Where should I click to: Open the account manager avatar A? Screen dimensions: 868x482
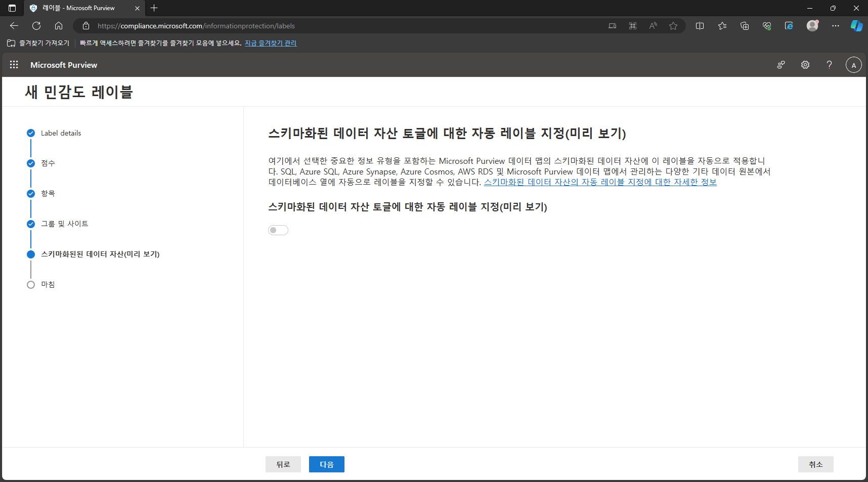[x=854, y=65]
